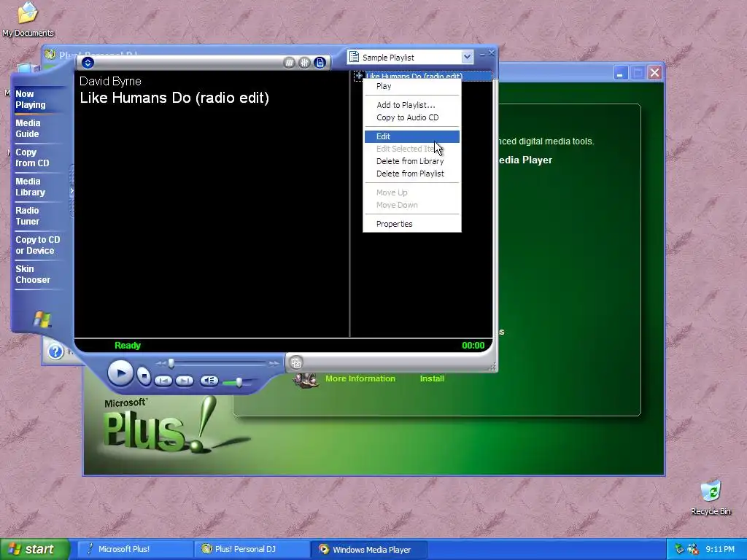Click the More Information link
The image size is (747, 560).
click(360, 378)
